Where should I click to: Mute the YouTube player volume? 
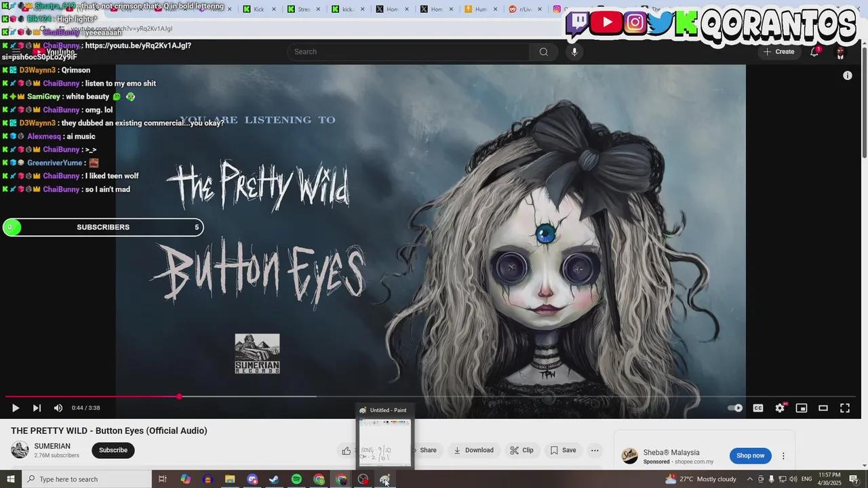pyautogui.click(x=58, y=408)
